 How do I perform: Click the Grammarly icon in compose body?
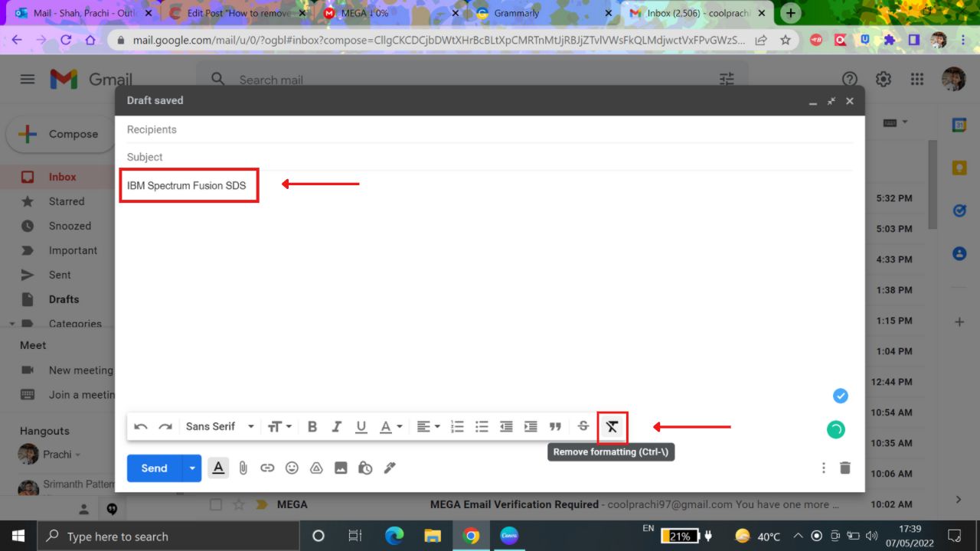(x=835, y=429)
